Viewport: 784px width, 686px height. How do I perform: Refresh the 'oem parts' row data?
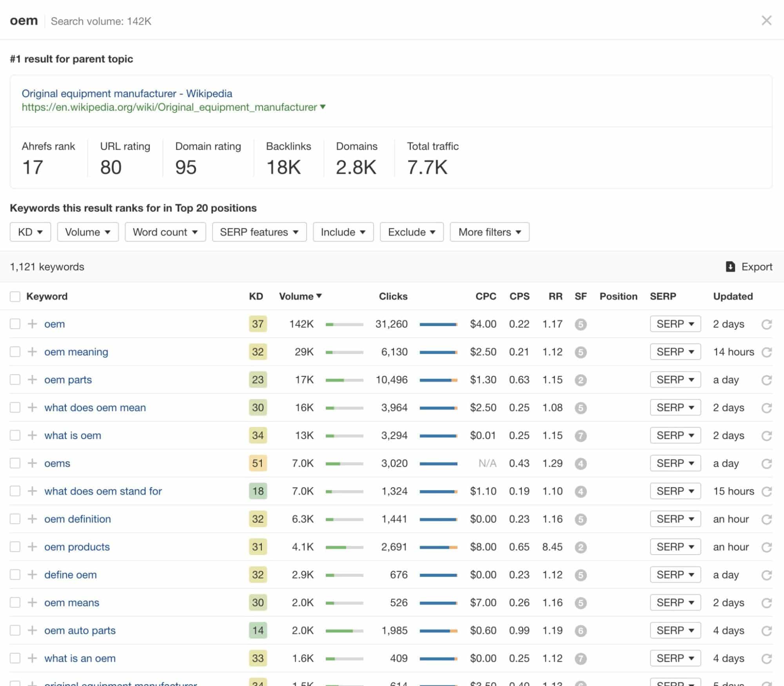coord(767,380)
